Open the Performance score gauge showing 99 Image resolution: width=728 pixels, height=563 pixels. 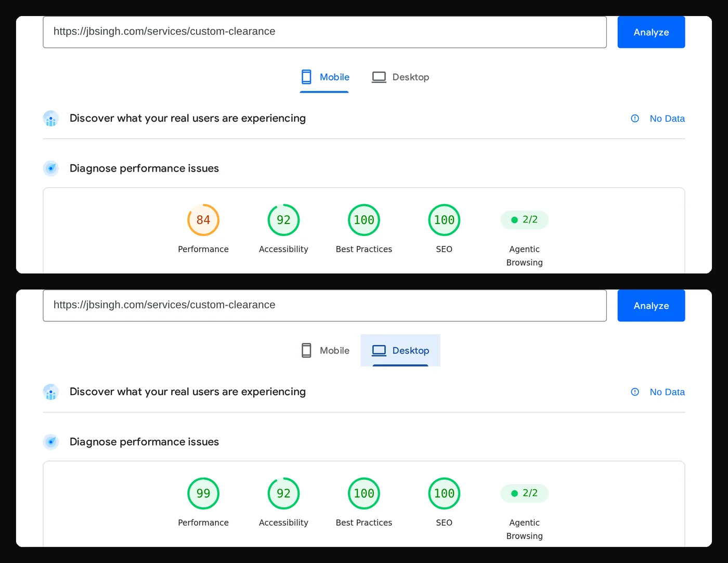pyautogui.click(x=203, y=493)
